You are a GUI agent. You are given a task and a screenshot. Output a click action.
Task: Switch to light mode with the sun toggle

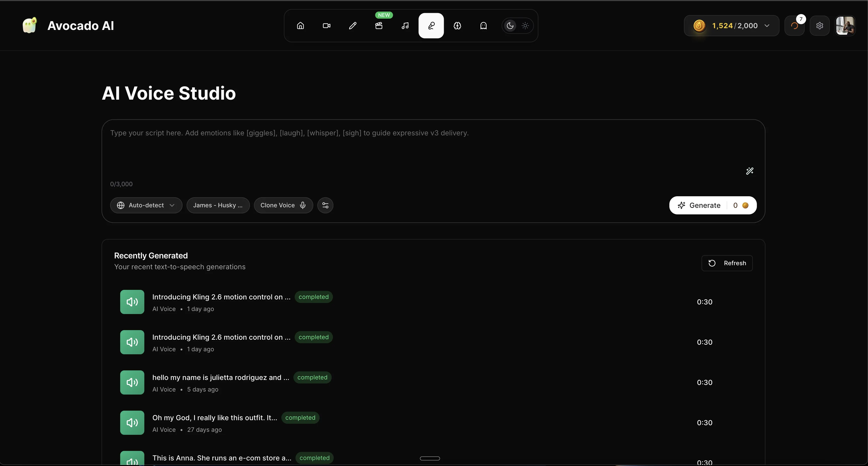pyautogui.click(x=525, y=26)
